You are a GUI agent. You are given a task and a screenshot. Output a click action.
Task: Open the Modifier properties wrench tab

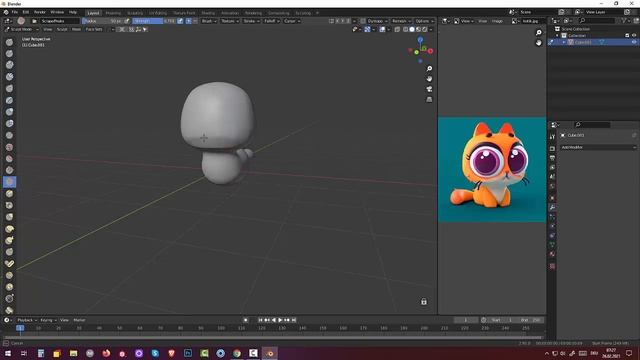(552, 207)
